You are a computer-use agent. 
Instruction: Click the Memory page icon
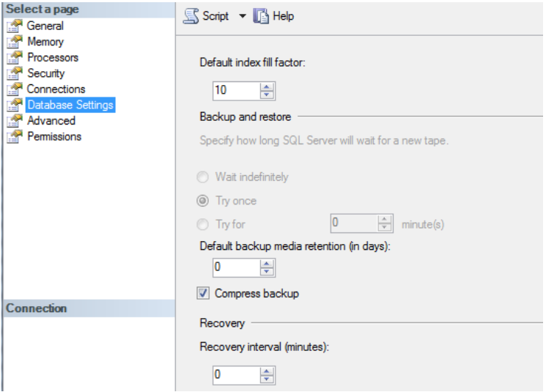pos(14,42)
